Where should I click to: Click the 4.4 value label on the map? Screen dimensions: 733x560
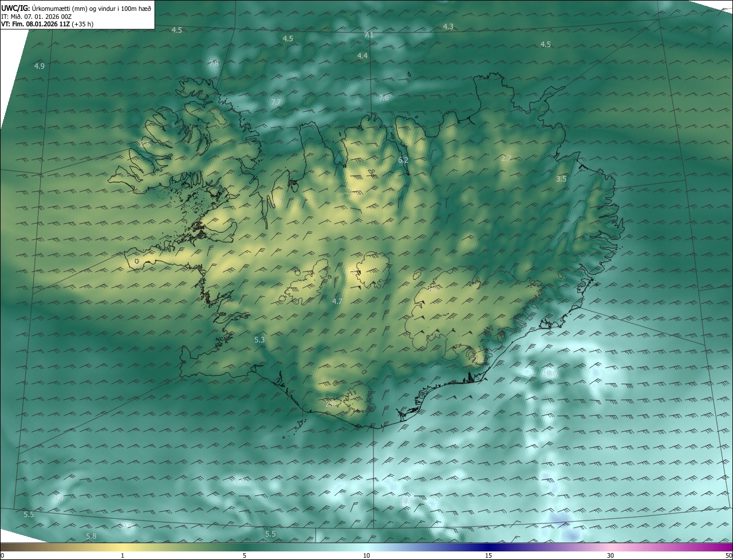[362, 56]
